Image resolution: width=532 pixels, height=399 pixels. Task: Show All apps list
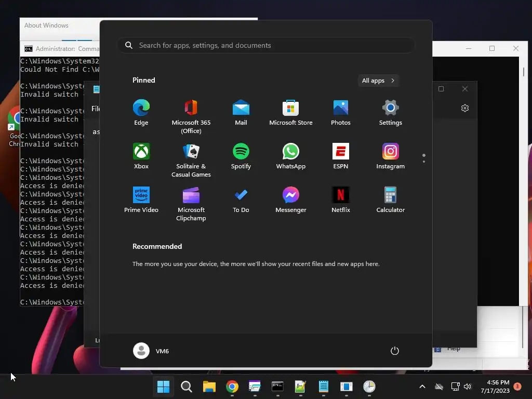pos(378,81)
